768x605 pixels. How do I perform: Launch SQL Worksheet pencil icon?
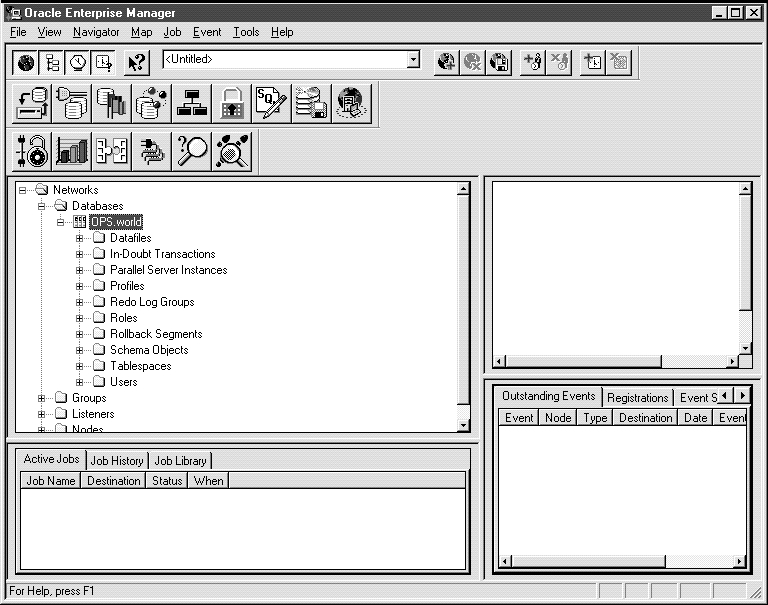point(271,103)
